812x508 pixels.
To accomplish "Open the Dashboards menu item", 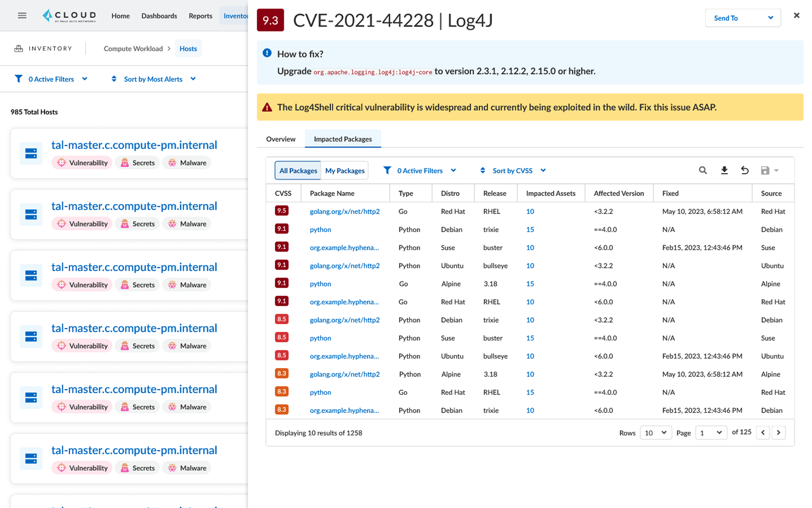I will click(159, 16).
